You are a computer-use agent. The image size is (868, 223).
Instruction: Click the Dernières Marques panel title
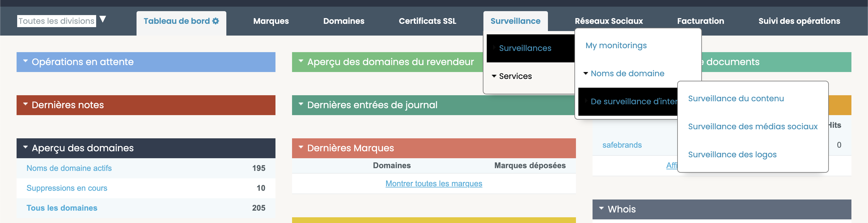click(x=351, y=148)
